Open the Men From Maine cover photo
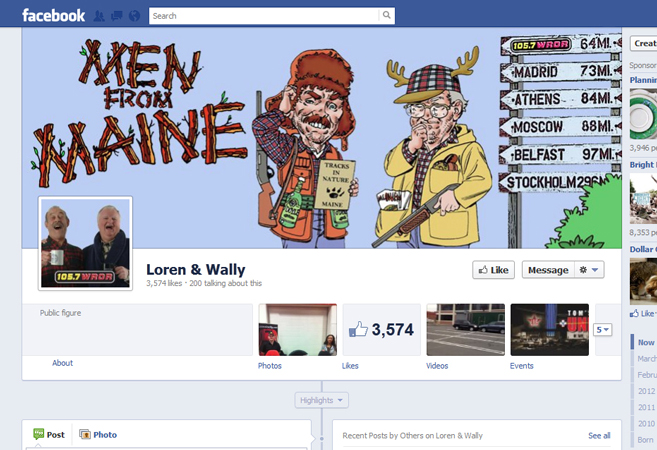Image resolution: width=657 pixels, height=450 pixels. [x=322, y=138]
